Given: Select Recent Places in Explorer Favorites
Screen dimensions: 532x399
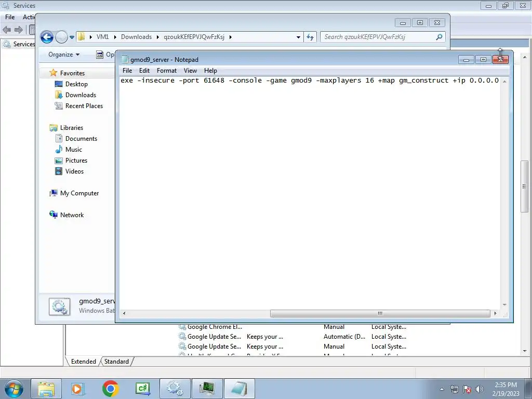Looking at the screenshot, I should (84, 106).
